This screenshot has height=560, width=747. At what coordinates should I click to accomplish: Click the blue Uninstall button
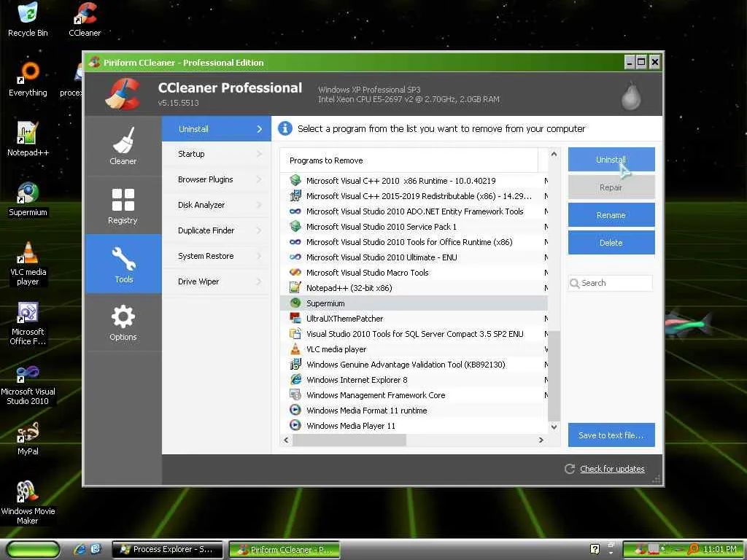pos(611,160)
